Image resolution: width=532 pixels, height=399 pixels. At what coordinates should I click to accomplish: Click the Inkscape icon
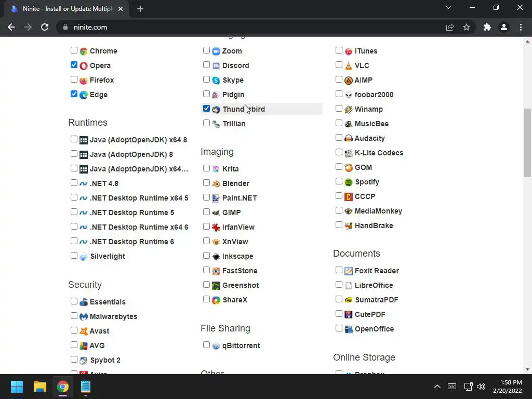click(x=216, y=257)
